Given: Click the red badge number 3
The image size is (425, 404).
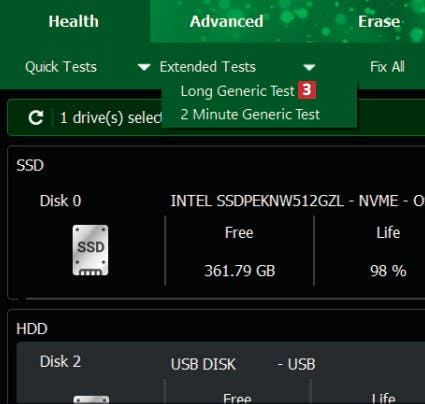Looking at the screenshot, I should click(x=307, y=90).
